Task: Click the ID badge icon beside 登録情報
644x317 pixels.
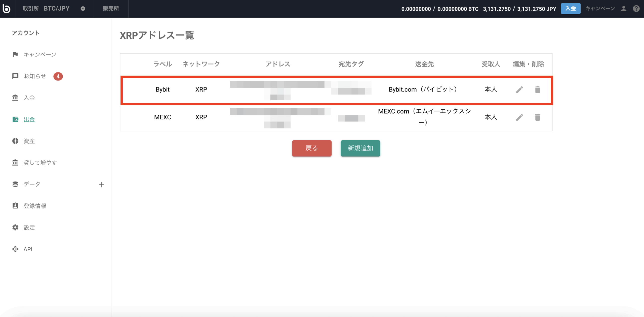Action: pyautogui.click(x=15, y=206)
